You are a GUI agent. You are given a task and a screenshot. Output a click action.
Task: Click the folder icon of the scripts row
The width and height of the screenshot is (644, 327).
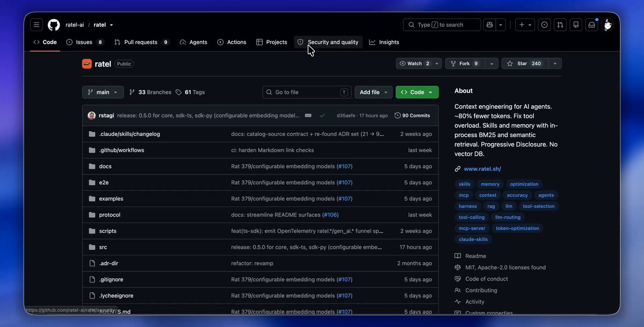(92, 231)
